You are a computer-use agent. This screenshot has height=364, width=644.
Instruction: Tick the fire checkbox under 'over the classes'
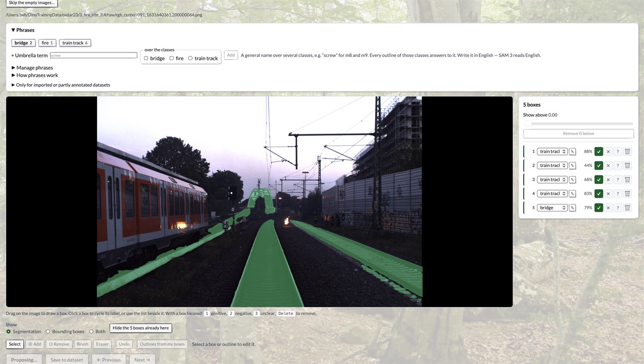(171, 58)
